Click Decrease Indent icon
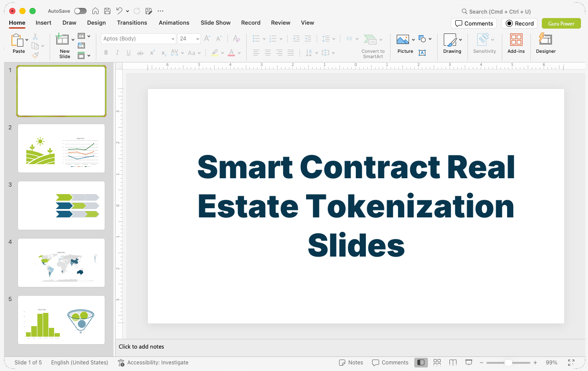 tap(296, 39)
